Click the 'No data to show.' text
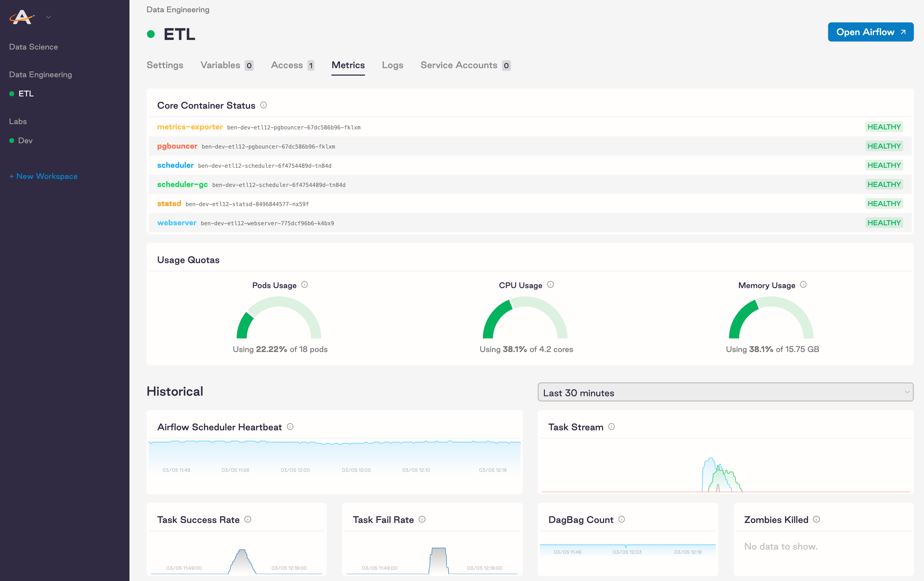This screenshot has height=581, width=924. (x=780, y=546)
